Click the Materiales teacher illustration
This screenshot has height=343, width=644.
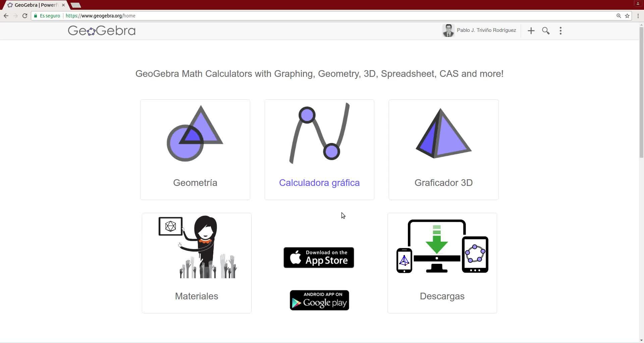coord(198,247)
